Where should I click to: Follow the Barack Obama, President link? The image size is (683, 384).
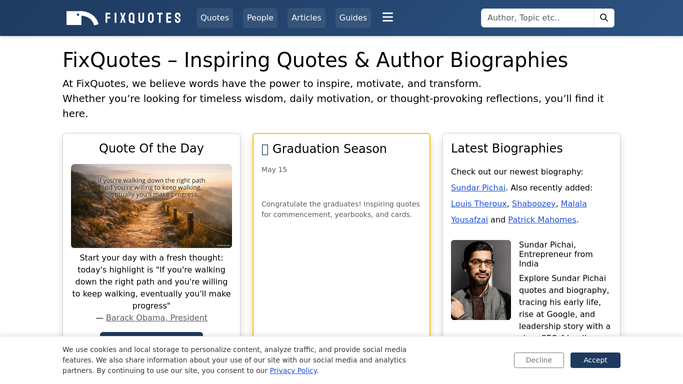pyautogui.click(x=156, y=318)
